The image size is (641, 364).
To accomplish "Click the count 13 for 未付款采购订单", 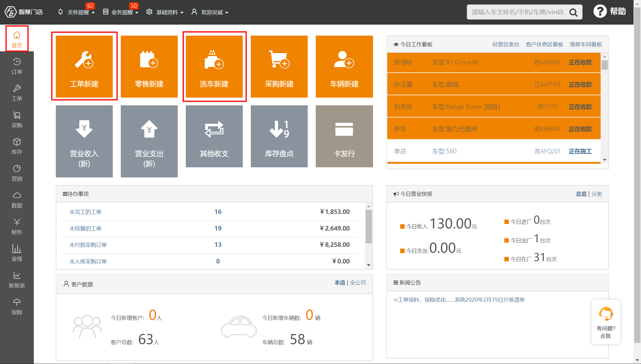I will [x=218, y=245].
